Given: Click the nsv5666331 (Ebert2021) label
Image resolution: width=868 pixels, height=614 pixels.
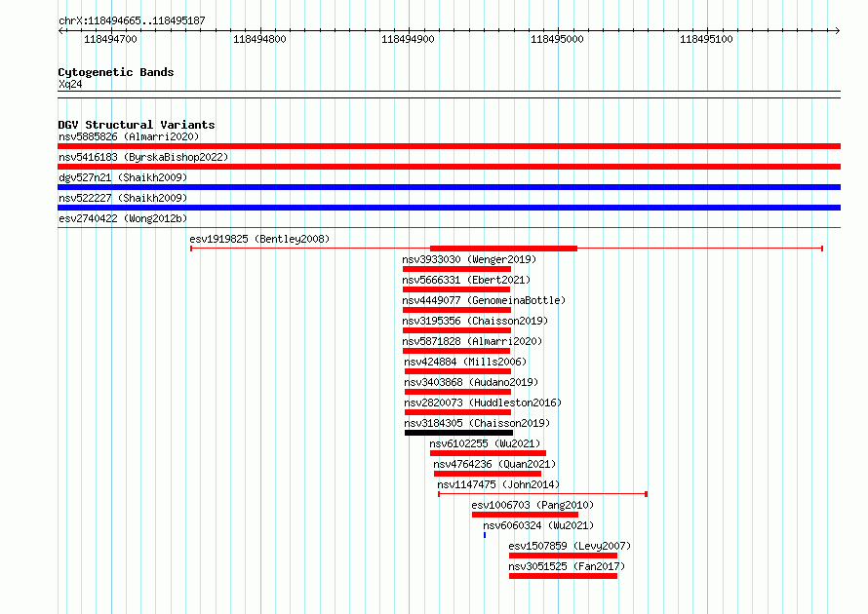Looking at the screenshot, I should (466, 280).
